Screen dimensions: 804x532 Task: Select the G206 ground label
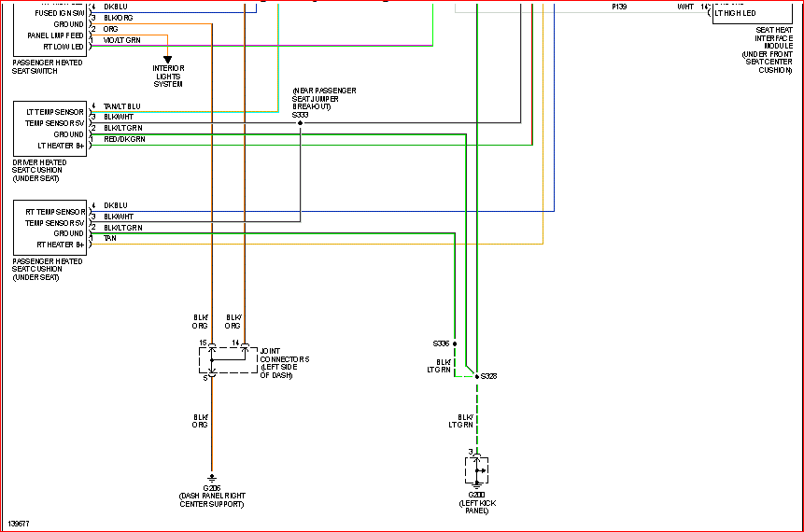coord(212,488)
